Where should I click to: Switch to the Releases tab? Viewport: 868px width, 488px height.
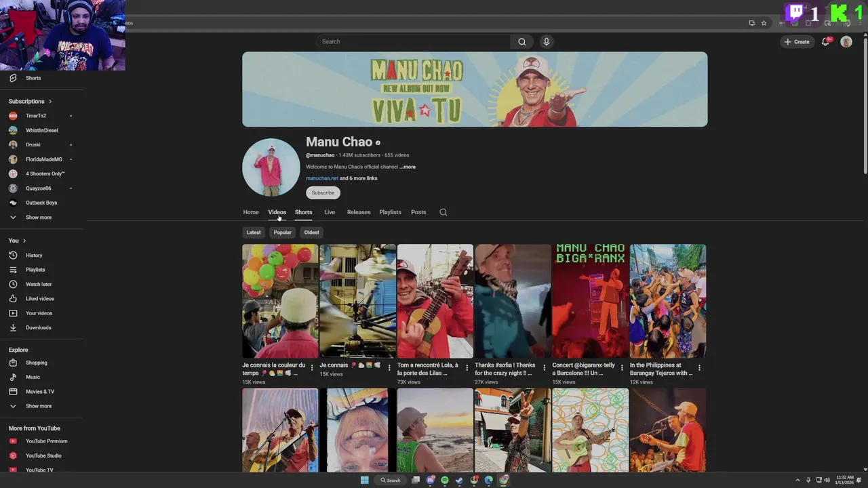point(359,212)
